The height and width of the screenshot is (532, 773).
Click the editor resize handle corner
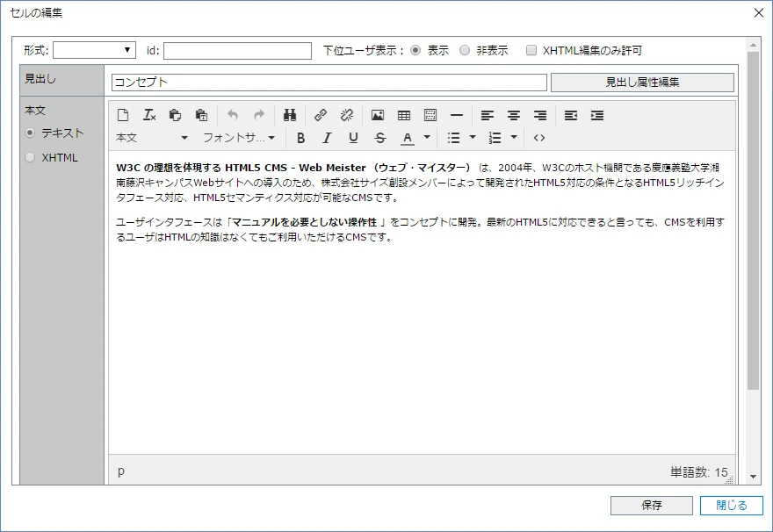click(730, 480)
